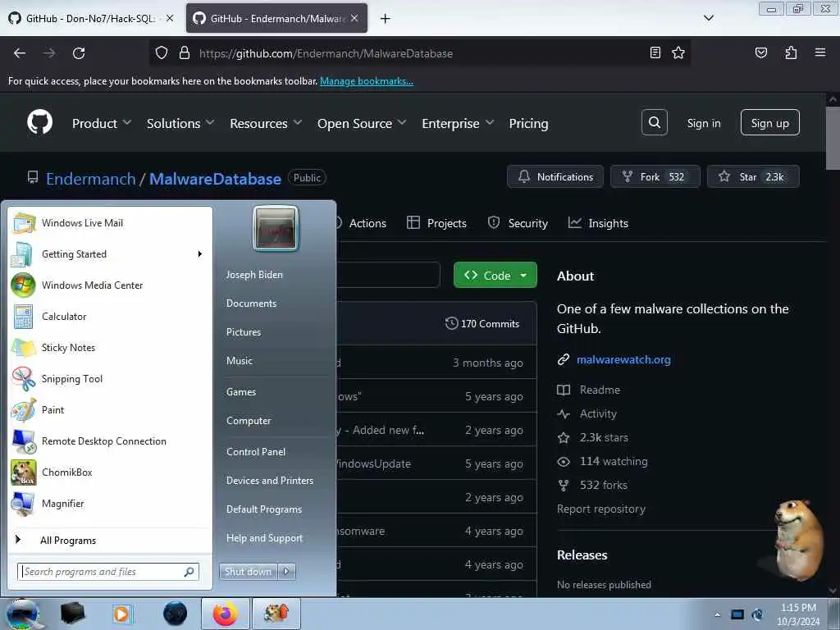Open the GitHub logo home link
The height and width of the screenshot is (630, 840).
click(x=39, y=122)
